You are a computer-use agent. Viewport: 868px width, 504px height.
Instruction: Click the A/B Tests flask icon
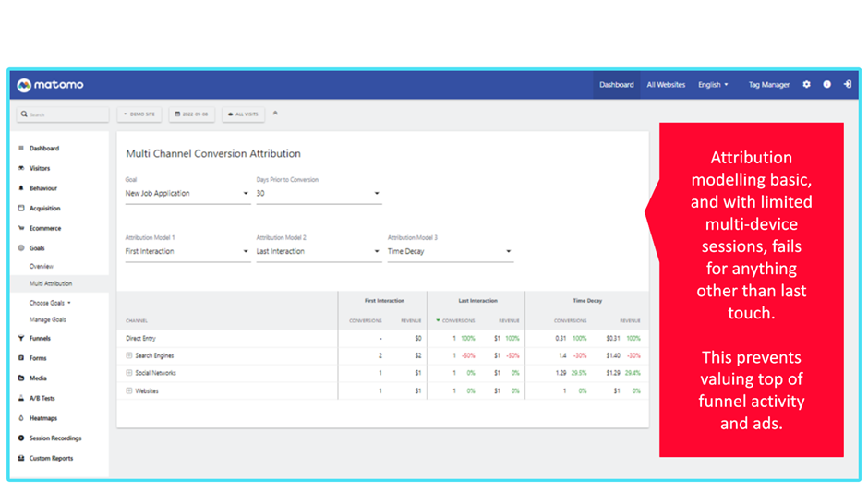coord(21,398)
